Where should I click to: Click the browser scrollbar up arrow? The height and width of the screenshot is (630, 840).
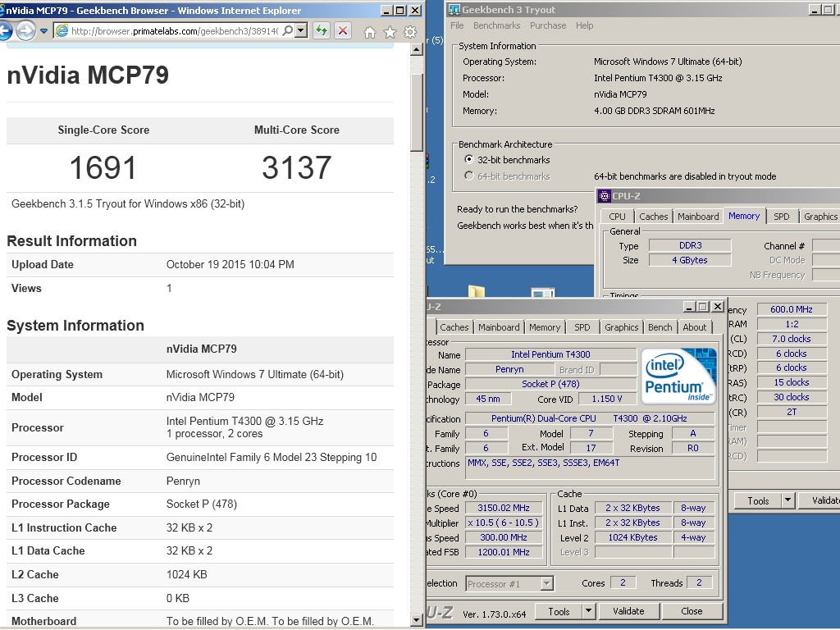pos(416,50)
